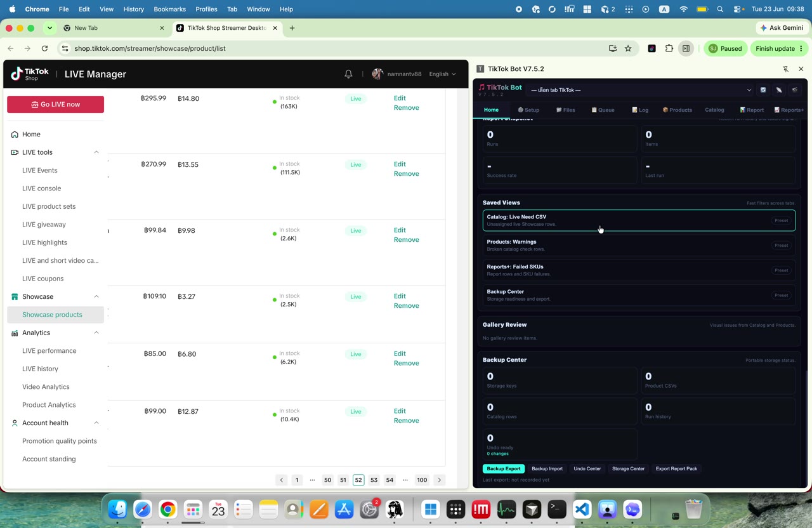Open Undo Center
Viewport: 812px width, 528px height.
587,469
